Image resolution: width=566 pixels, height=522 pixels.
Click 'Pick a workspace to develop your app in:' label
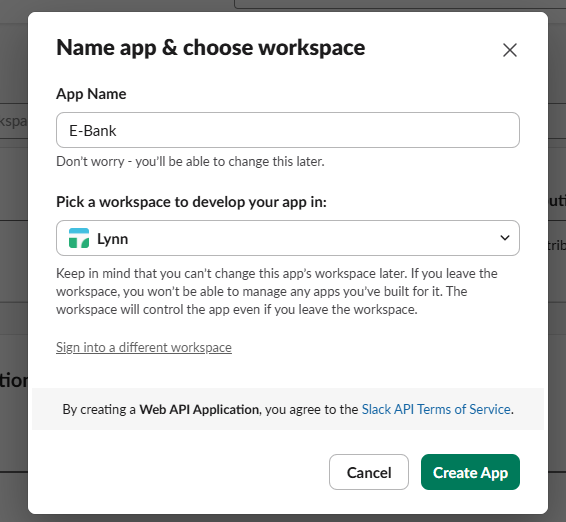[x=191, y=202]
